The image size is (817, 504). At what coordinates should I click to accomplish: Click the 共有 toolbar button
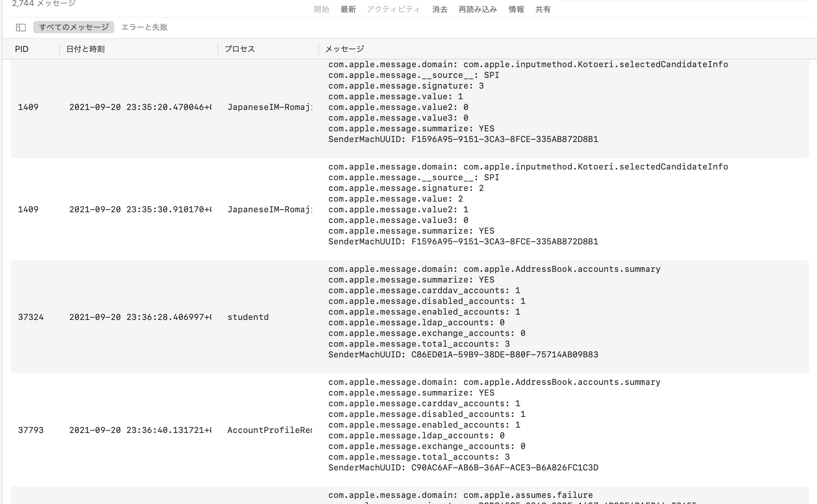tap(543, 10)
